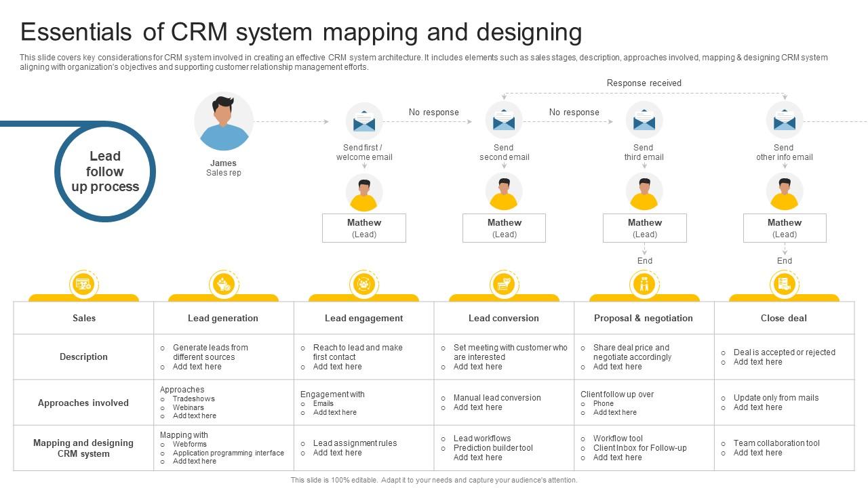Select the Mathew lead avatar below welcome email
Viewport: 868px width, 488px height.
click(x=364, y=192)
